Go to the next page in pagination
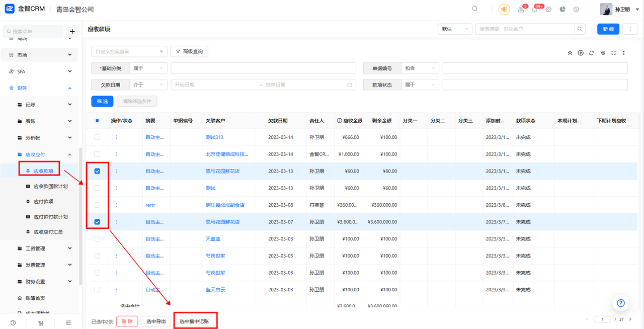 (630, 319)
